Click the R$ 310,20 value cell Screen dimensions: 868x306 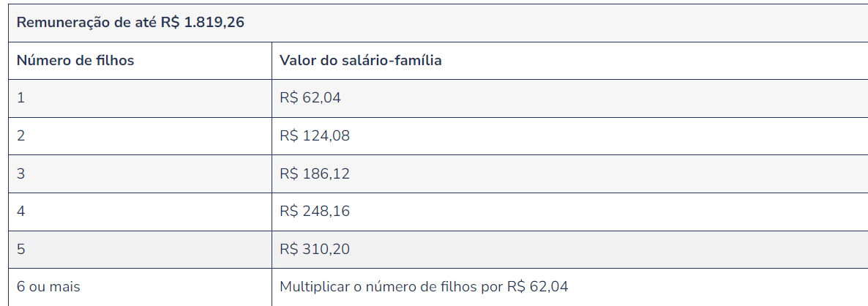click(x=315, y=250)
